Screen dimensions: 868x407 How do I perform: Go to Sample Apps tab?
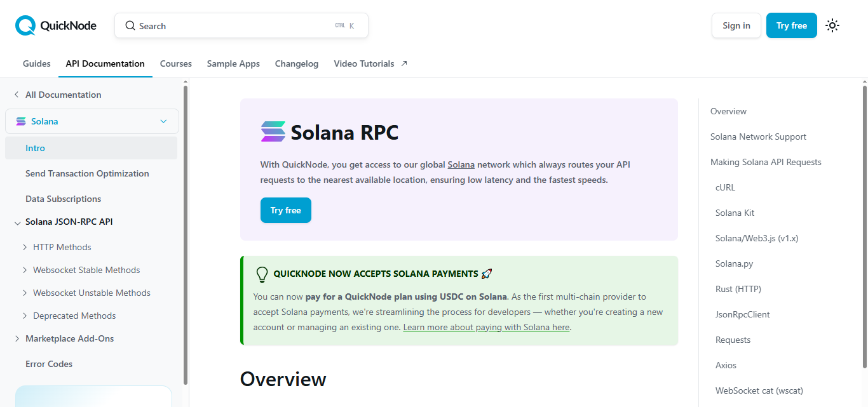(233, 63)
